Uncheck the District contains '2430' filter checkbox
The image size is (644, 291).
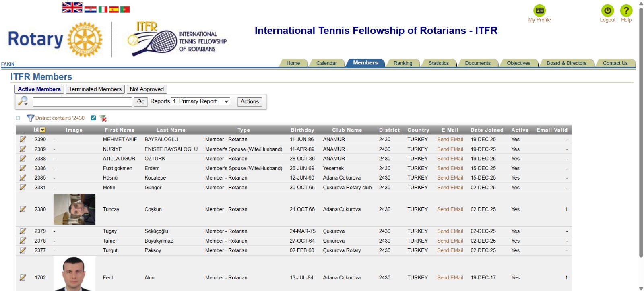pos(93,118)
